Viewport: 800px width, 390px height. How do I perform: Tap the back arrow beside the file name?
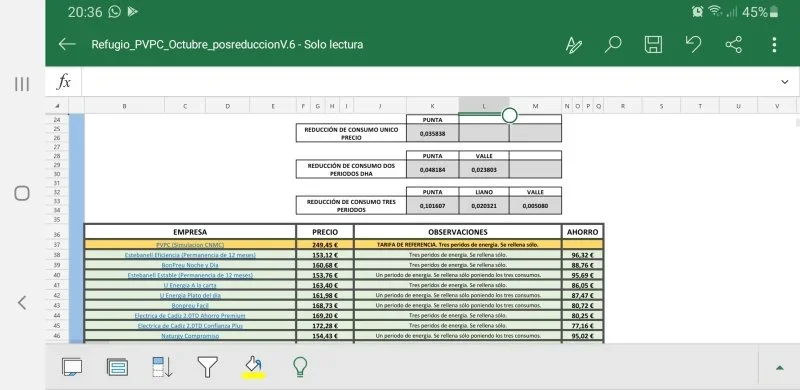tap(67, 44)
